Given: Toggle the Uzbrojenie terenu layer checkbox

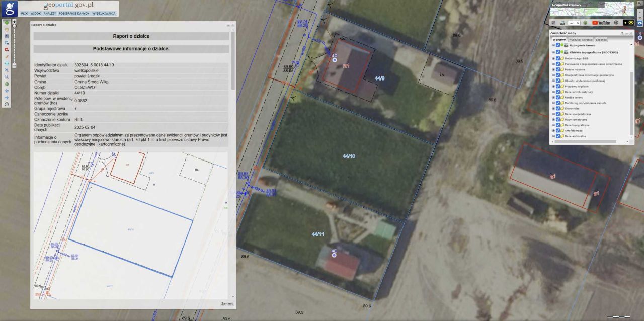Looking at the screenshot, I should pyautogui.click(x=558, y=45).
